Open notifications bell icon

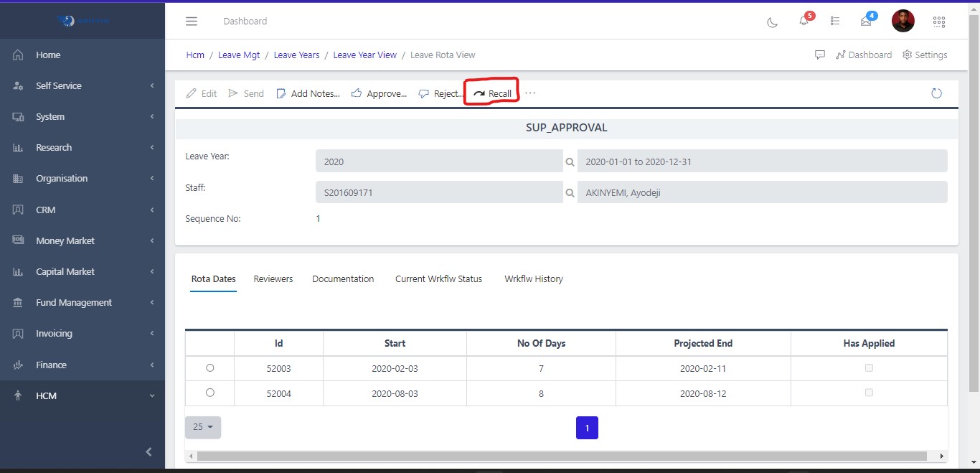804,22
